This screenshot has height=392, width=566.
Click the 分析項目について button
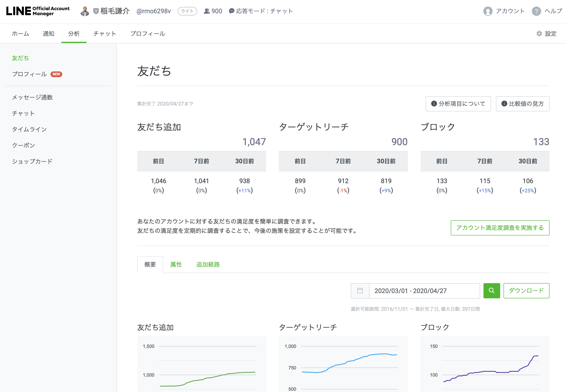coord(458,104)
